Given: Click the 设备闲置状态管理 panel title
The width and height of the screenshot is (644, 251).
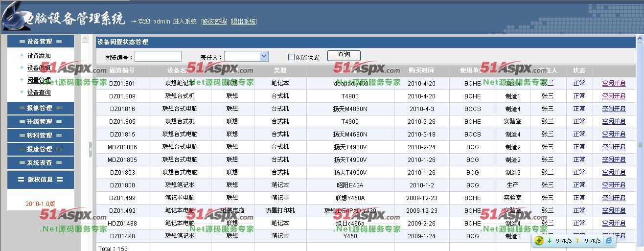Looking at the screenshot, I should 123,42.
